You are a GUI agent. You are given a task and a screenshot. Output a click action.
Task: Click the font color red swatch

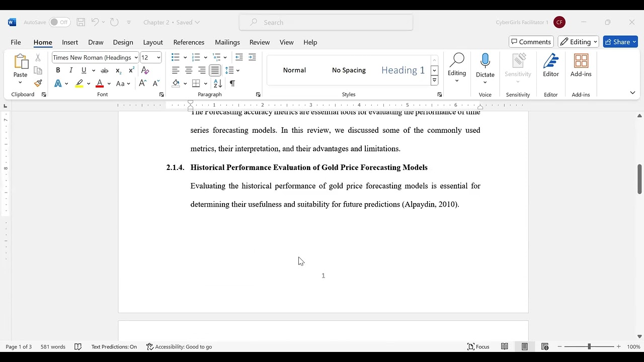[x=100, y=83]
